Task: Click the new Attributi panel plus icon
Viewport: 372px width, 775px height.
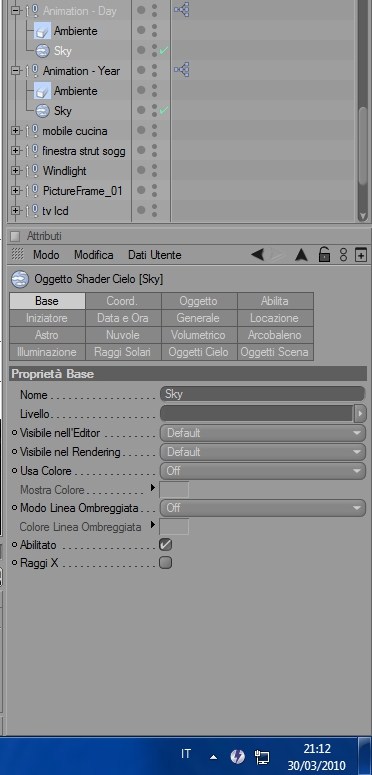Action: [361, 255]
